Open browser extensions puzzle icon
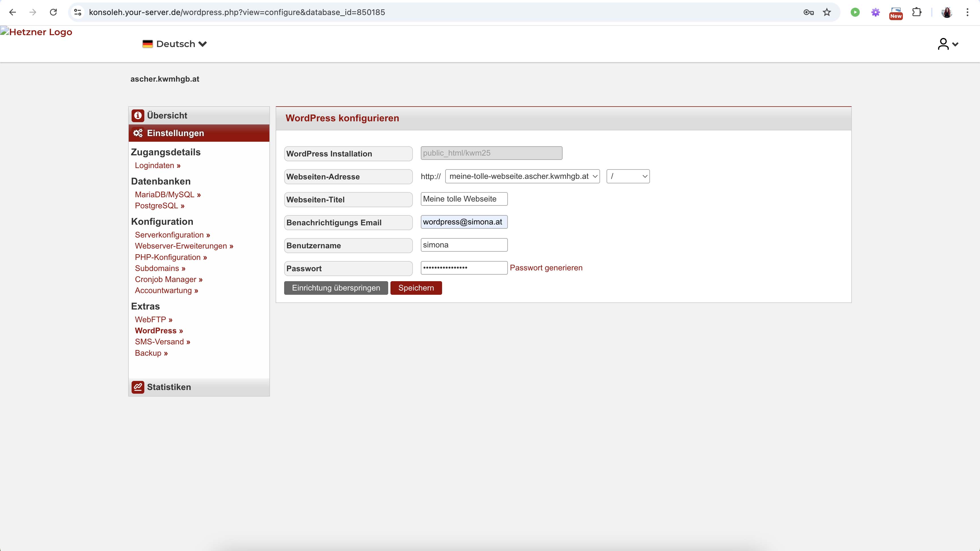This screenshot has height=551, width=980. pos(917,12)
